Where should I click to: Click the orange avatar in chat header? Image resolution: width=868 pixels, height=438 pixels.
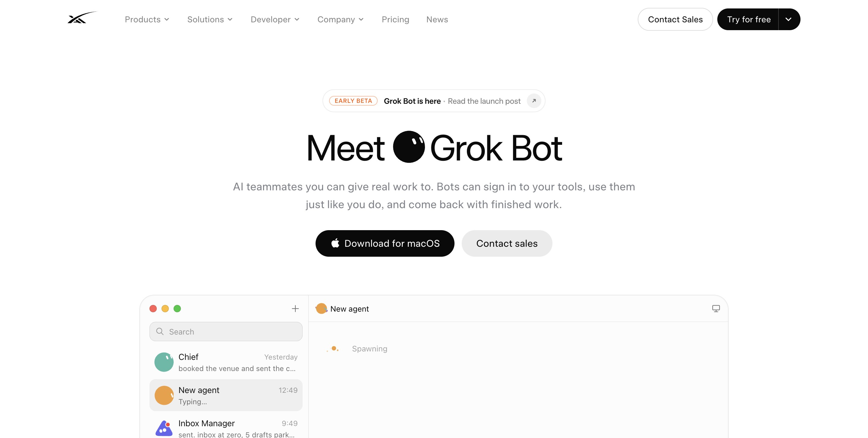point(321,309)
